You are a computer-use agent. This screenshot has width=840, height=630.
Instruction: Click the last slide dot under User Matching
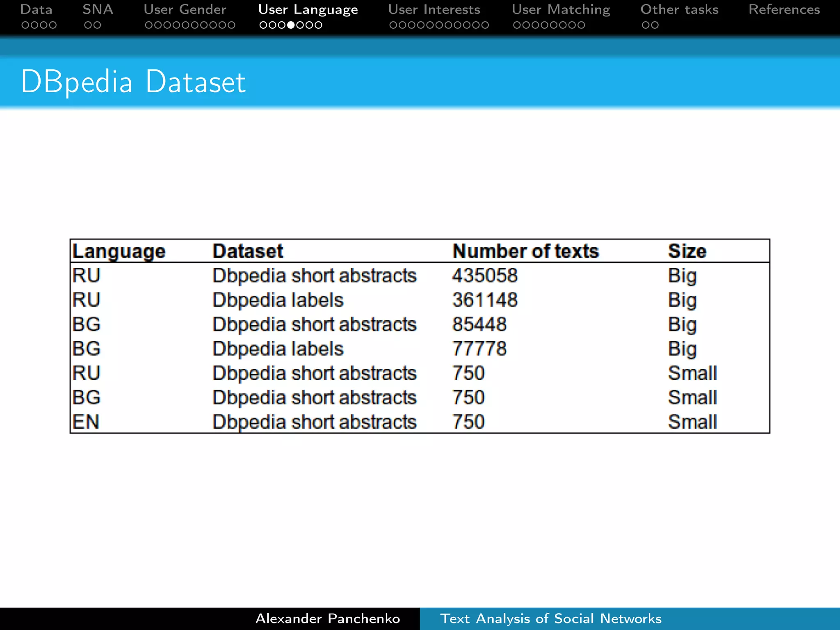click(581, 25)
